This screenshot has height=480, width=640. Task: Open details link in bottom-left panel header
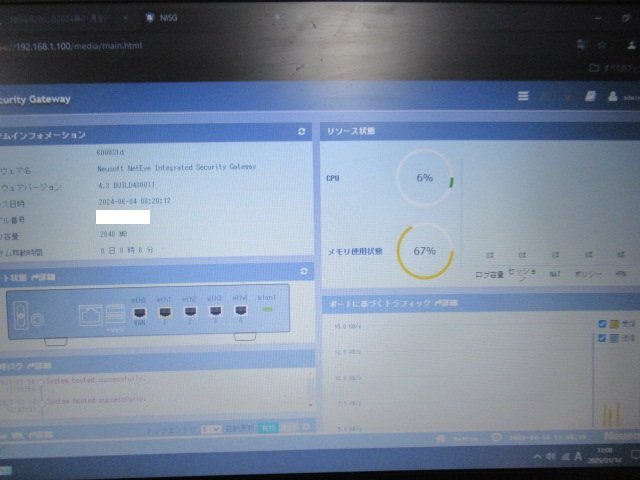coord(40,435)
